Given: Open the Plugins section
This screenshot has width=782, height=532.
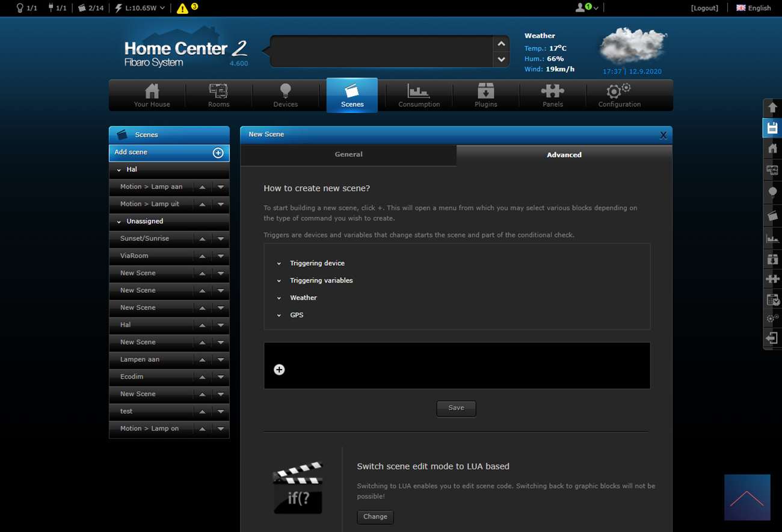Looking at the screenshot, I should point(485,95).
